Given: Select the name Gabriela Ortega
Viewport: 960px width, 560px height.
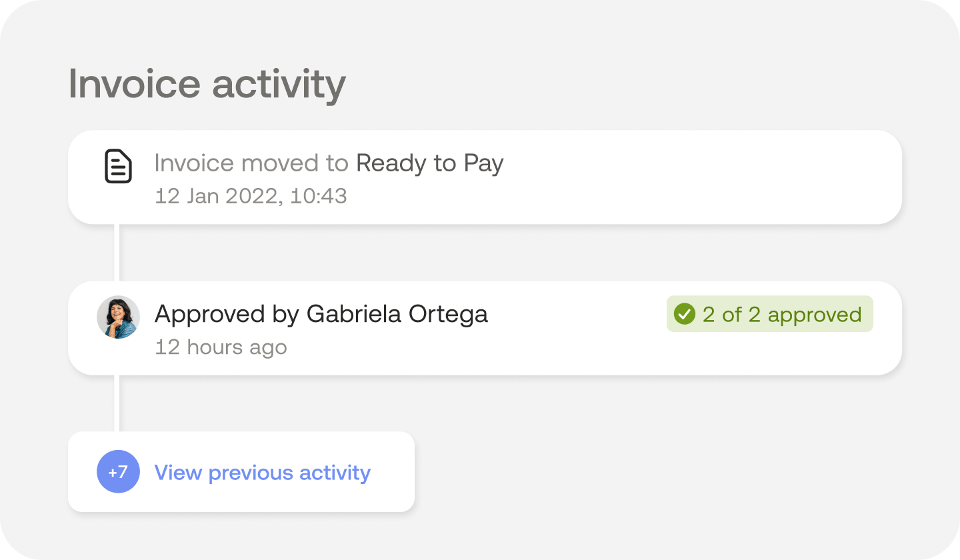Looking at the screenshot, I should 397,314.
